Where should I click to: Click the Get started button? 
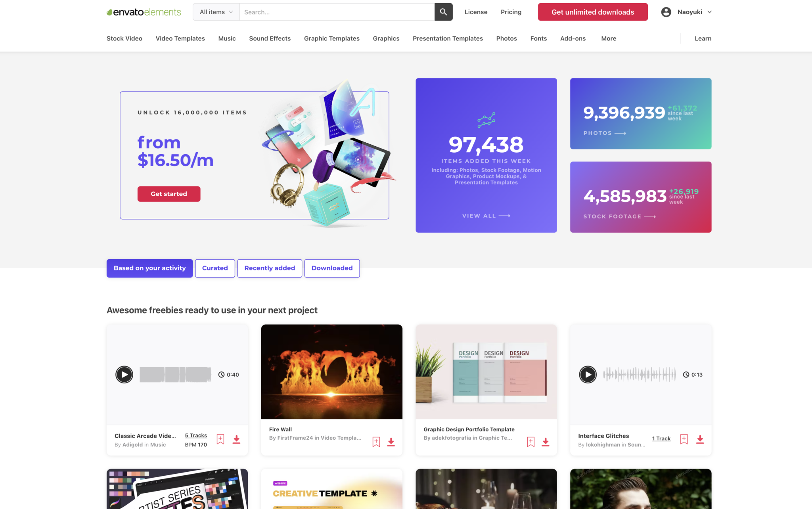169,194
